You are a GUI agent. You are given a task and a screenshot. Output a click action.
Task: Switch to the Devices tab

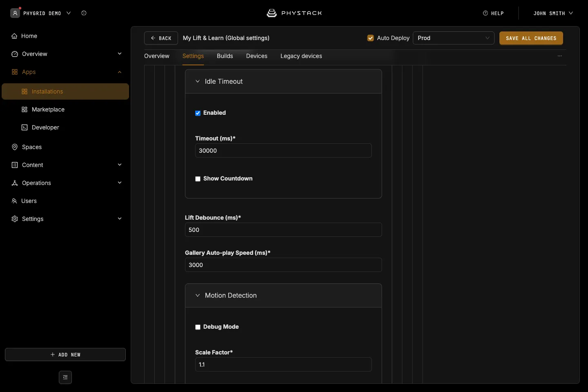coord(257,56)
